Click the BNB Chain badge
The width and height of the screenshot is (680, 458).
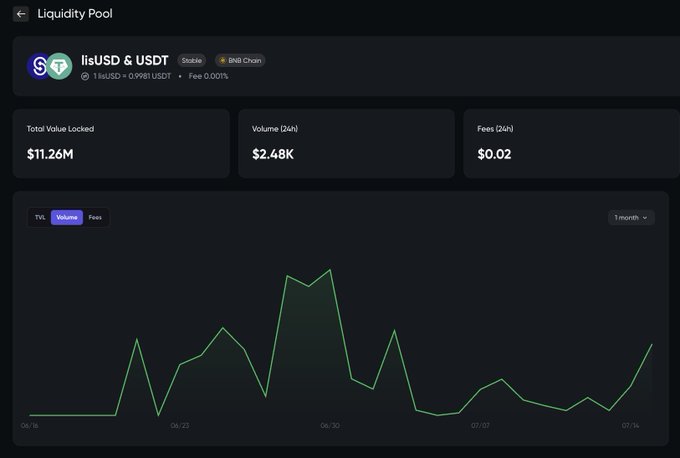pos(240,60)
